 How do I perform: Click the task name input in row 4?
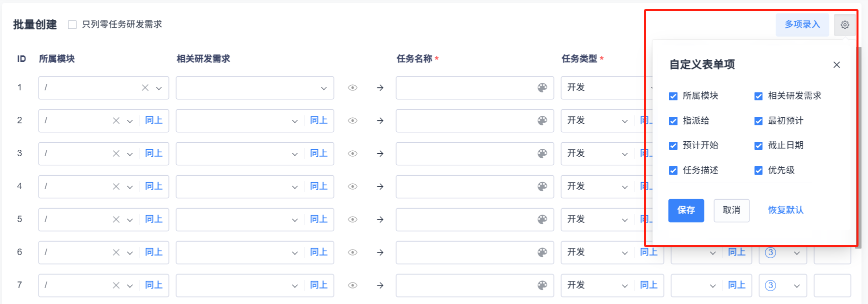click(x=465, y=187)
